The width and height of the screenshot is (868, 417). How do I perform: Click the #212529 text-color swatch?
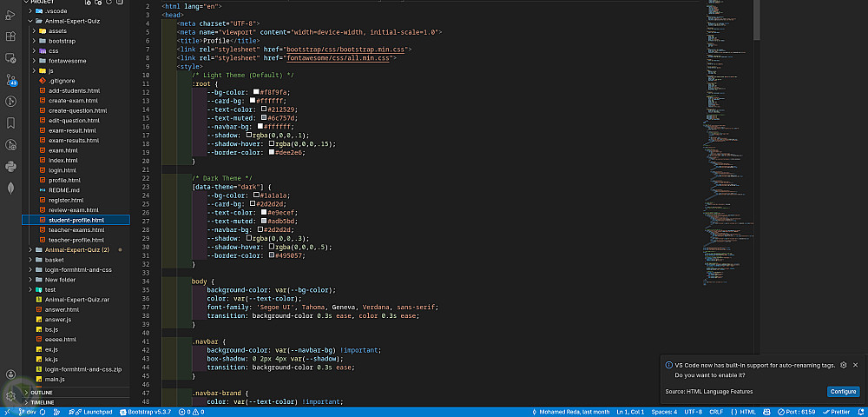point(264,109)
